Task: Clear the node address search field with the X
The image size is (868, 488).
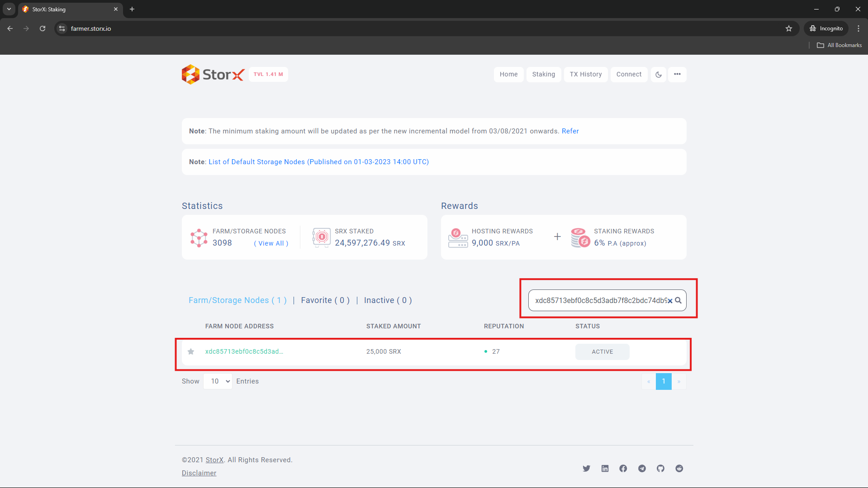Action: (670, 300)
